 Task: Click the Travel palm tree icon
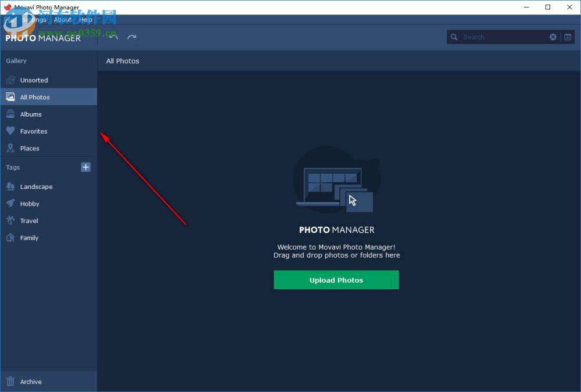(x=10, y=221)
